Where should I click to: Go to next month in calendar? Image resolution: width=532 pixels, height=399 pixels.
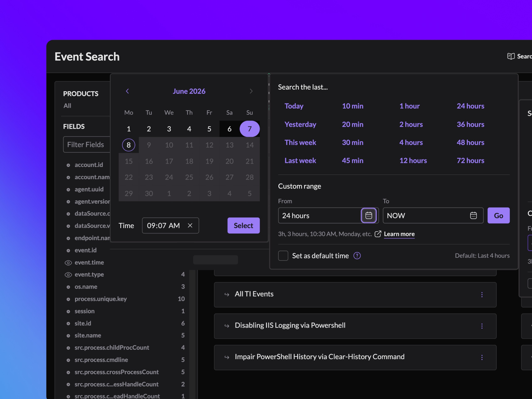pyautogui.click(x=251, y=91)
